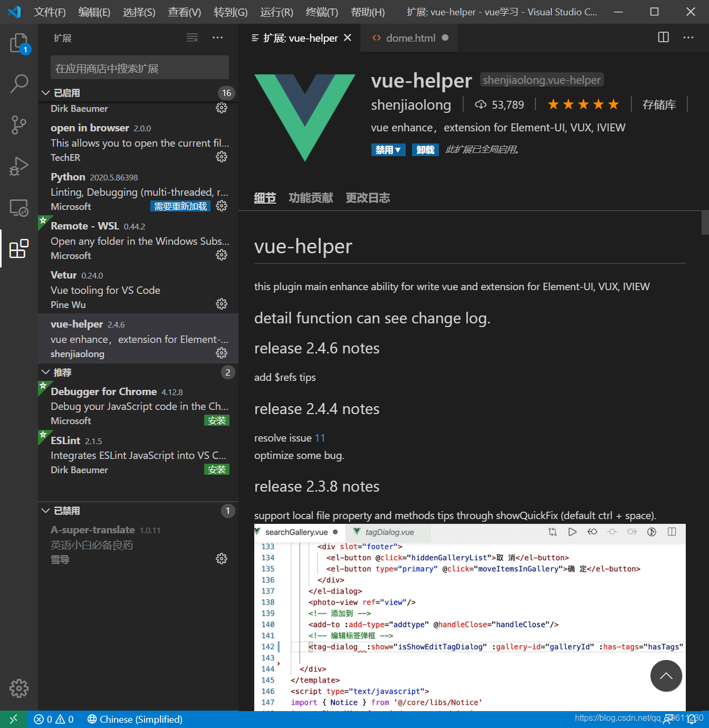709x728 pixels.
Task: Open gear menu for open in browser
Action: pyautogui.click(x=222, y=157)
